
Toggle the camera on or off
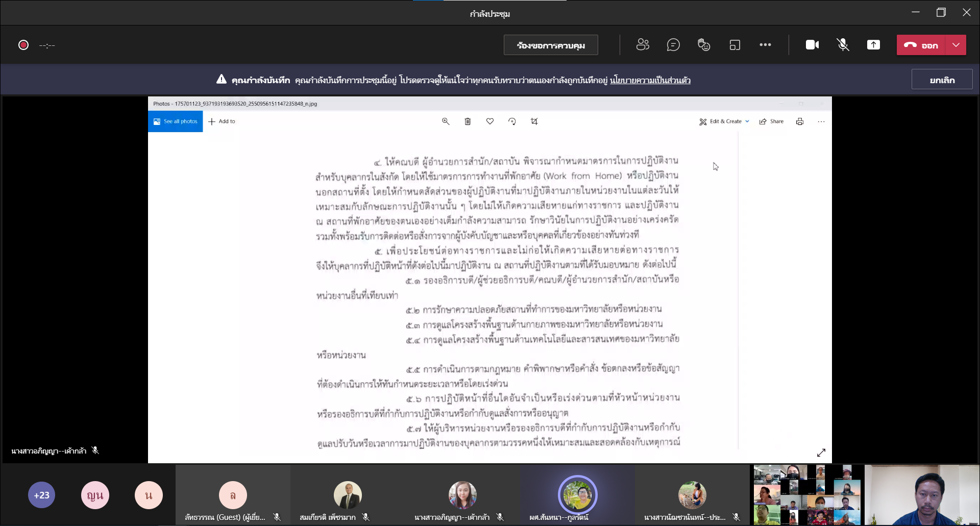point(812,45)
